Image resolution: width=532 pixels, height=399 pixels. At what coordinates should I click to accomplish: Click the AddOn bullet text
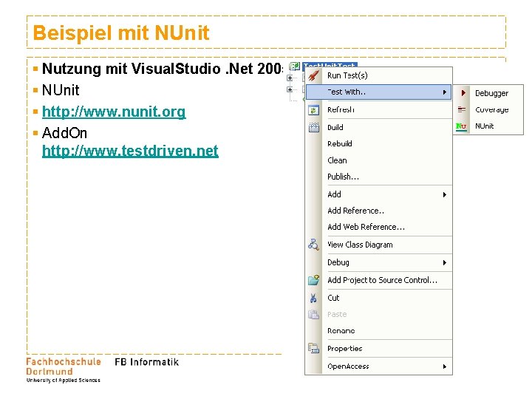pyautogui.click(x=64, y=133)
